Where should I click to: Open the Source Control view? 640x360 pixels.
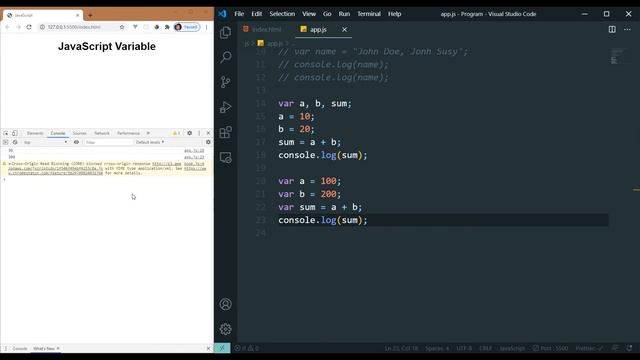[x=225, y=82]
